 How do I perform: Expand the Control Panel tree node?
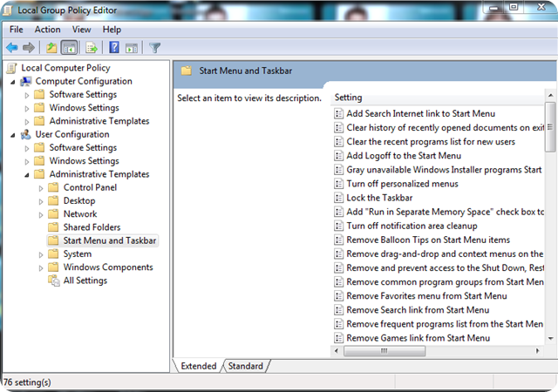[x=41, y=188]
